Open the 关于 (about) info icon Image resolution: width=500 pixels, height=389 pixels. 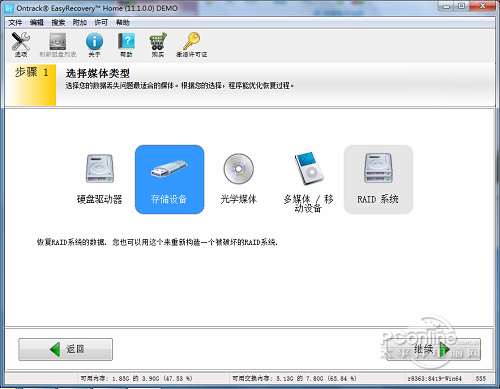click(94, 44)
